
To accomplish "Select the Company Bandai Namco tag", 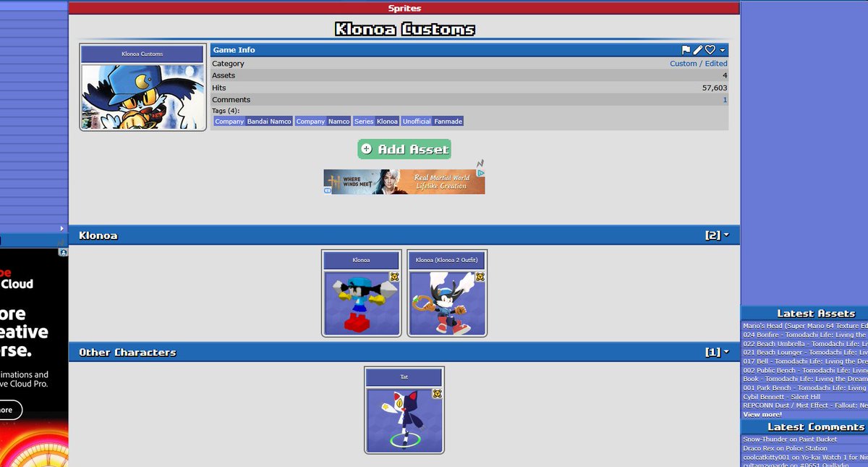I will (253, 122).
